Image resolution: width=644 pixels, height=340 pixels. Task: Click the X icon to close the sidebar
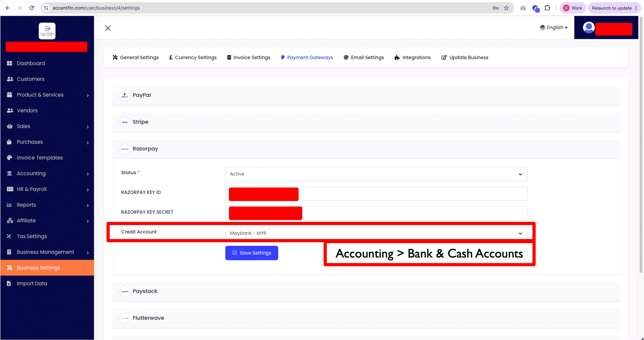108,28
